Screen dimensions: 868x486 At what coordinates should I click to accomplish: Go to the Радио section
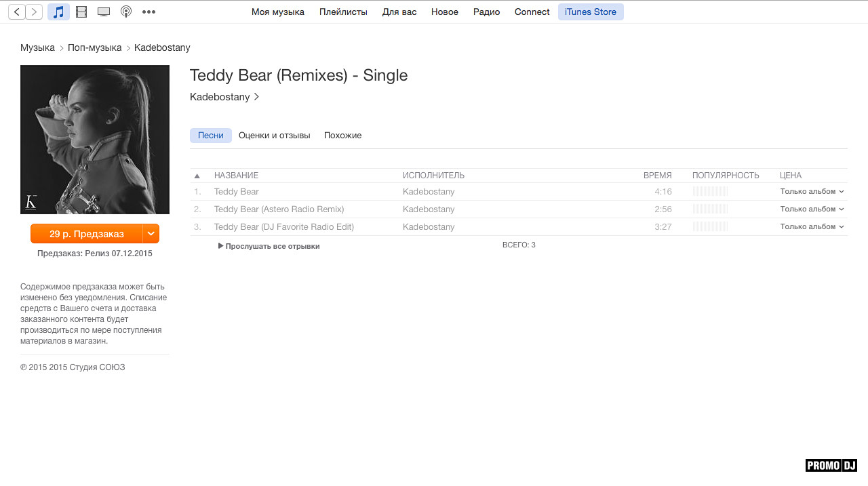(x=486, y=12)
